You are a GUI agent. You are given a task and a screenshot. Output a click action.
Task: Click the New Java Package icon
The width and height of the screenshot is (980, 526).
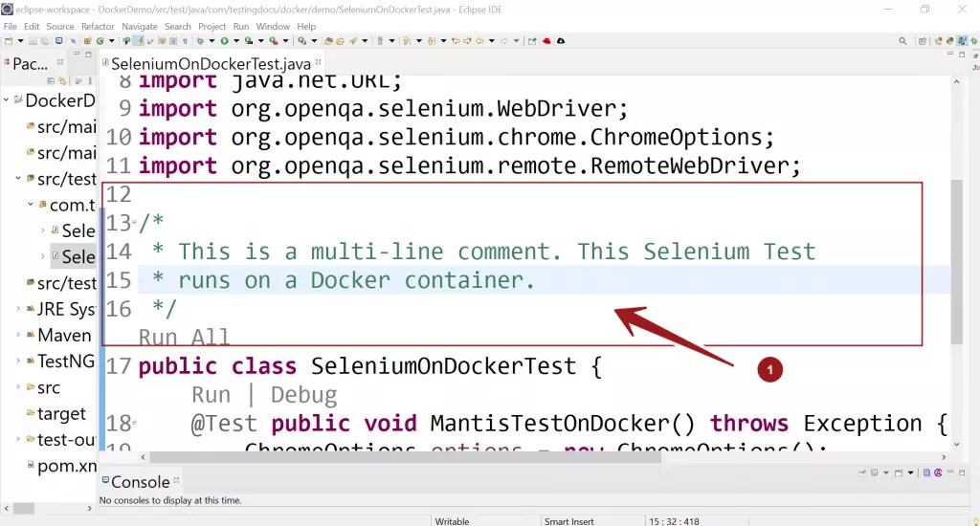point(87,40)
